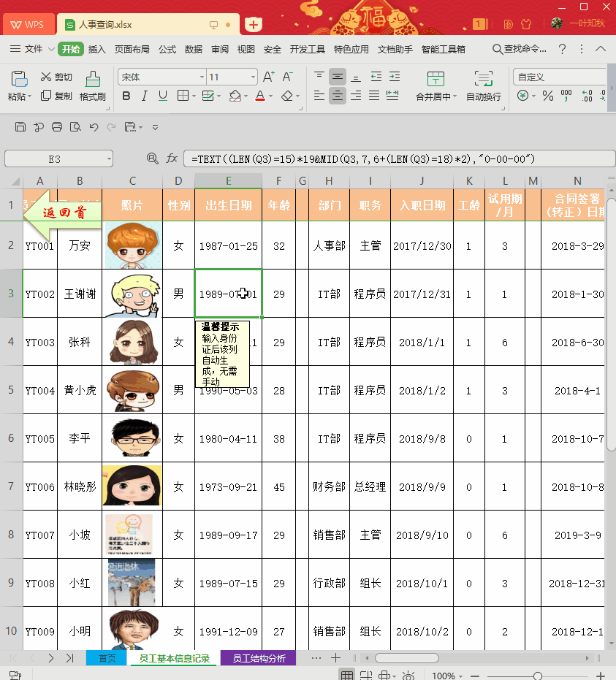Click the save icon in quick toolbar
The height and width of the screenshot is (680, 616).
coord(20,126)
